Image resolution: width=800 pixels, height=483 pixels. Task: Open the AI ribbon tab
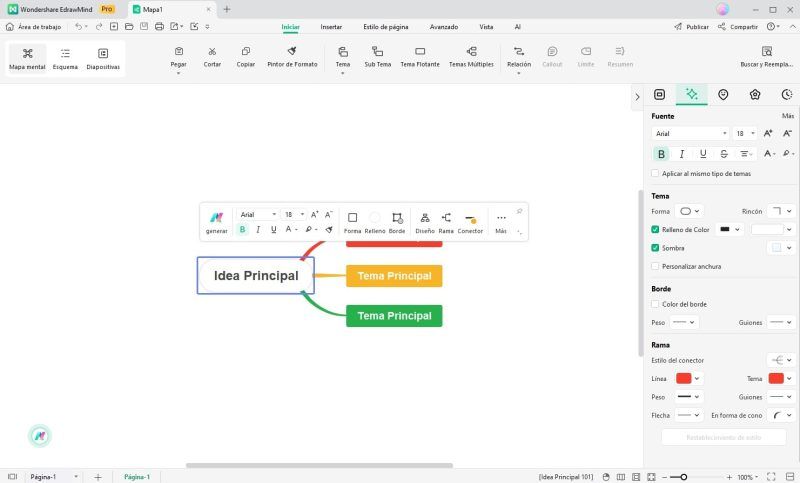pyautogui.click(x=517, y=27)
